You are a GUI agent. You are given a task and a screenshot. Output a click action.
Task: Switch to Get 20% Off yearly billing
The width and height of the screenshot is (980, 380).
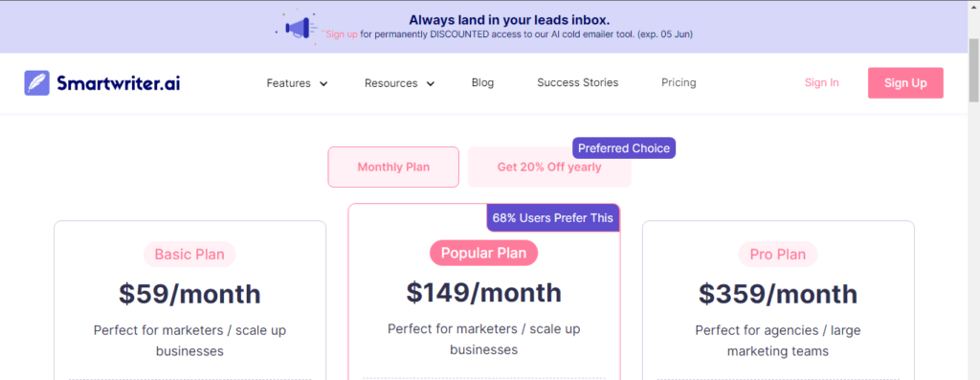pos(549,167)
